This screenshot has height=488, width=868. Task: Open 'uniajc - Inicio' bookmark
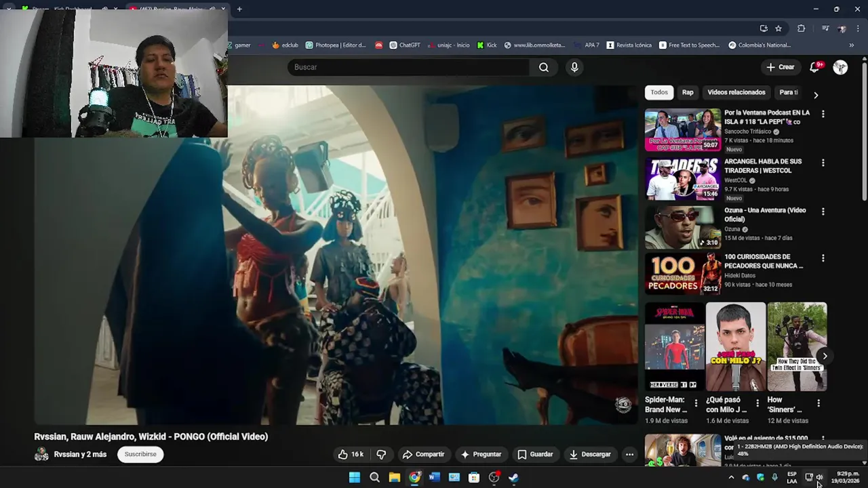pos(448,45)
